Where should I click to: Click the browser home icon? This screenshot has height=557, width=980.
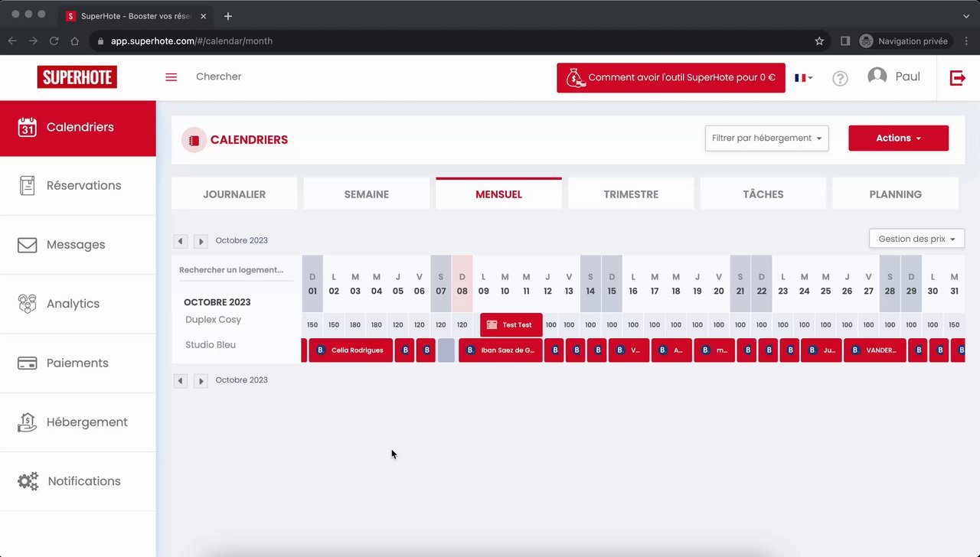tap(74, 41)
